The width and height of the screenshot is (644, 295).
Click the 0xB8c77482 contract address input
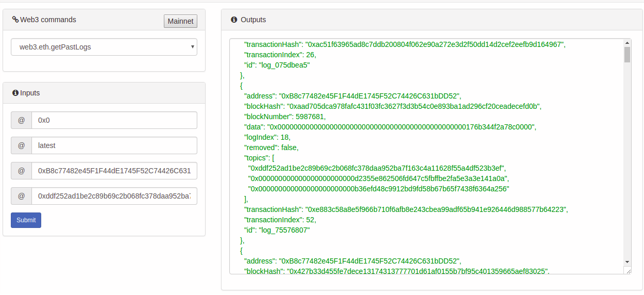[114, 171]
